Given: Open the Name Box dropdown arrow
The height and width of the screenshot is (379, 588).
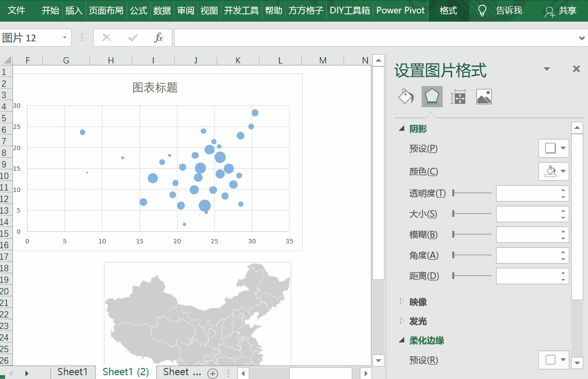Looking at the screenshot, I should (64, 38).
